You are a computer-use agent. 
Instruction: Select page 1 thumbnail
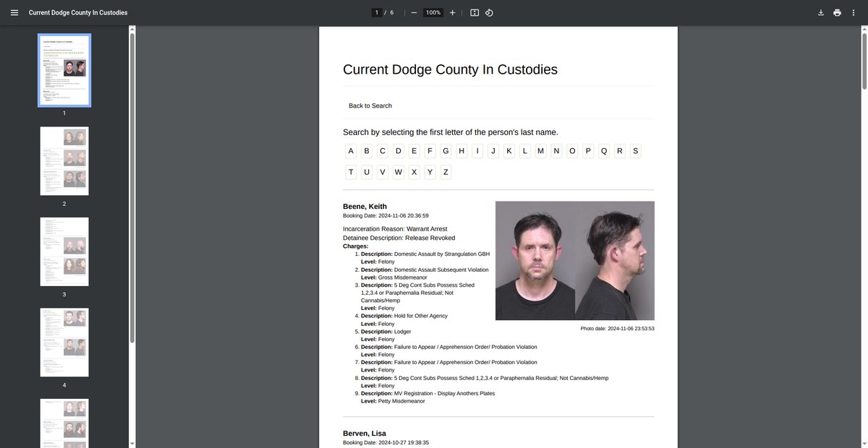click(x=64, y=70)
